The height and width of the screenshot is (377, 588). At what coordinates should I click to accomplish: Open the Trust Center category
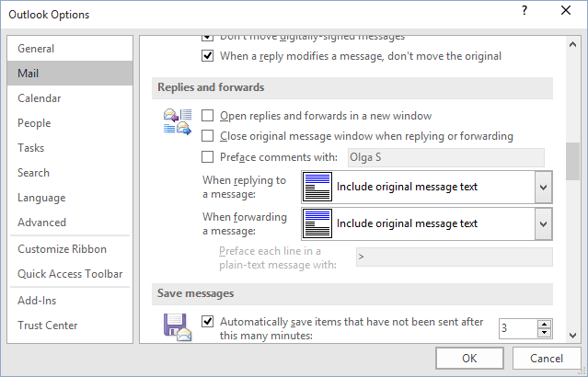click(70, 326)
